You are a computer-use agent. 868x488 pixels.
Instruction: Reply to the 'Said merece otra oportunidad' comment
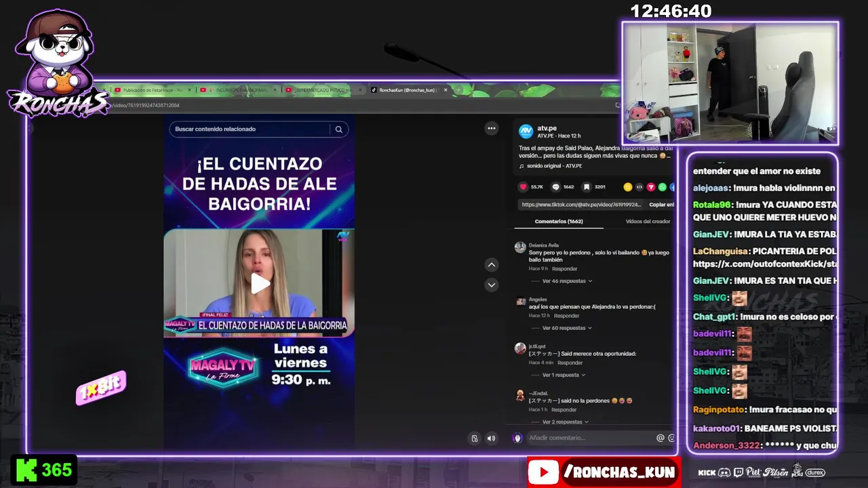(x=570, y=363)
